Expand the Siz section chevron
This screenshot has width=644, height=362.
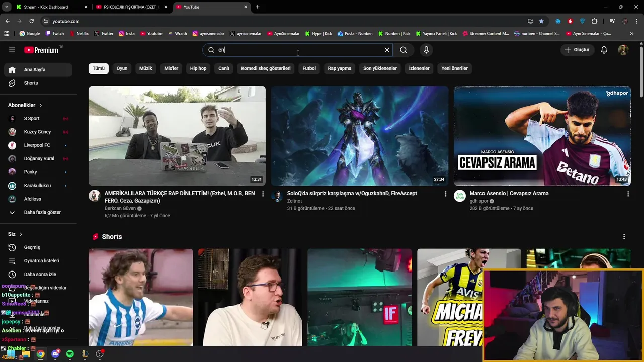[x=21, y=234]
